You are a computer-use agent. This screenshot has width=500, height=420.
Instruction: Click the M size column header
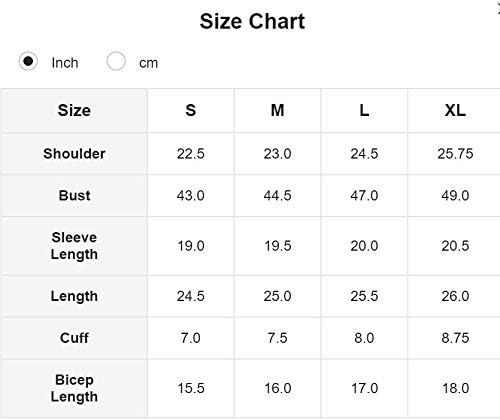click(278, 110)
